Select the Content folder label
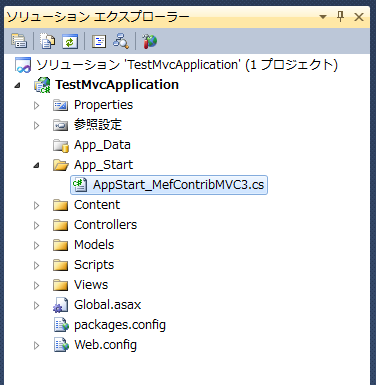 coord(97,205)
